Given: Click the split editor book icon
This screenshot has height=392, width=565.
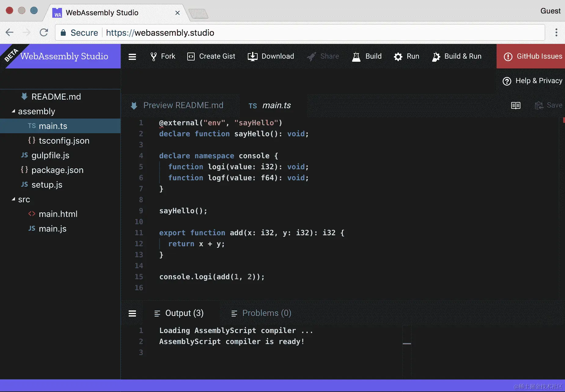Looking at the screenshot, I should (x=516, y=105).
